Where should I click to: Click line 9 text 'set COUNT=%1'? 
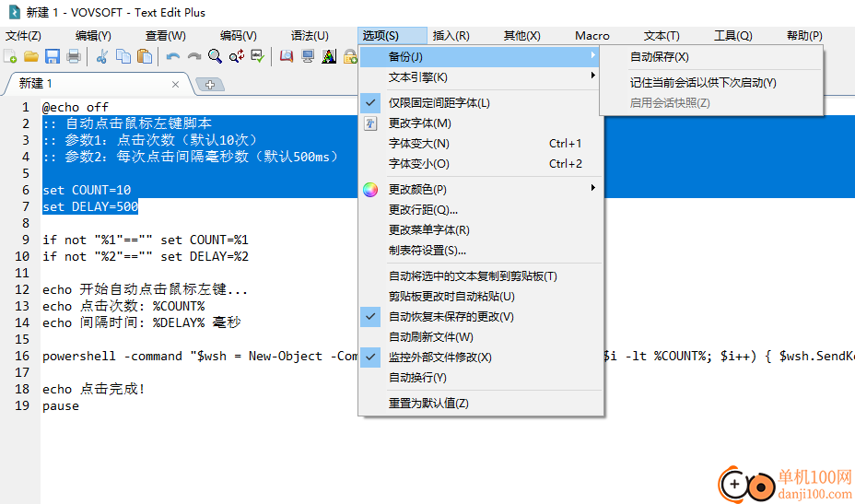(x=205, y=240)
